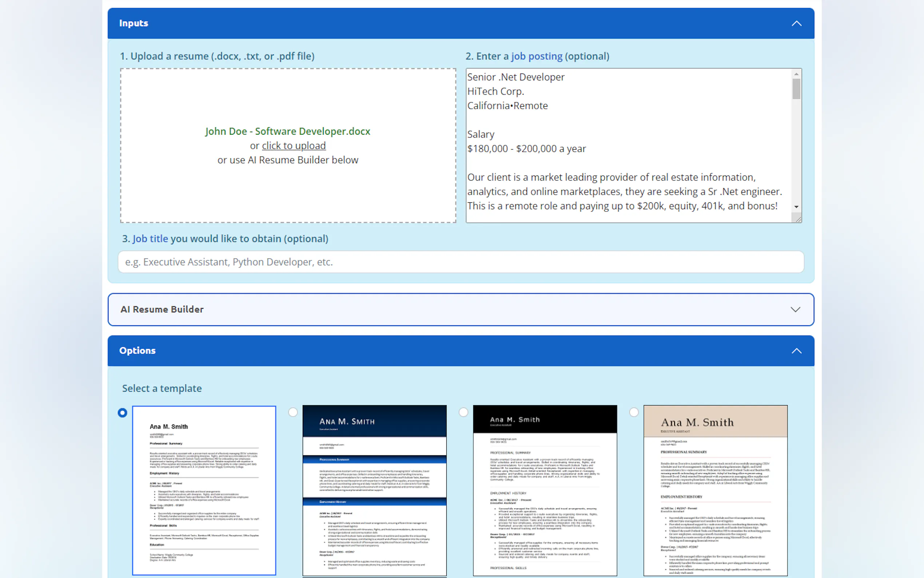Click the black header resume template thumbnail
Viewport: 924px width, 578px height.
tap(545, 490)
